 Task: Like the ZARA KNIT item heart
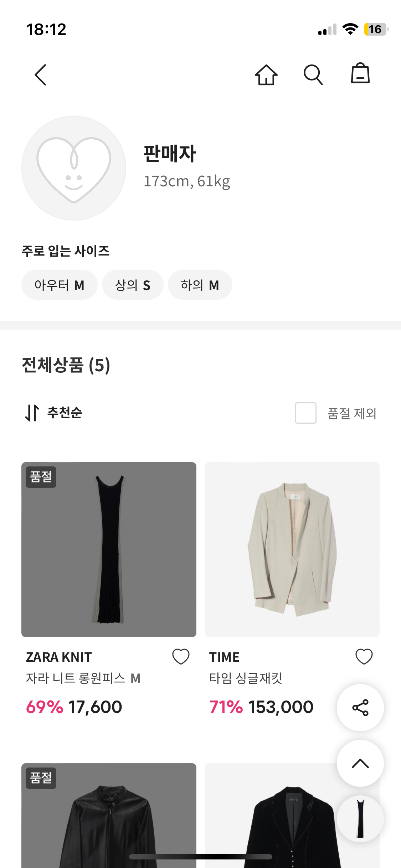tap(181, 656)
